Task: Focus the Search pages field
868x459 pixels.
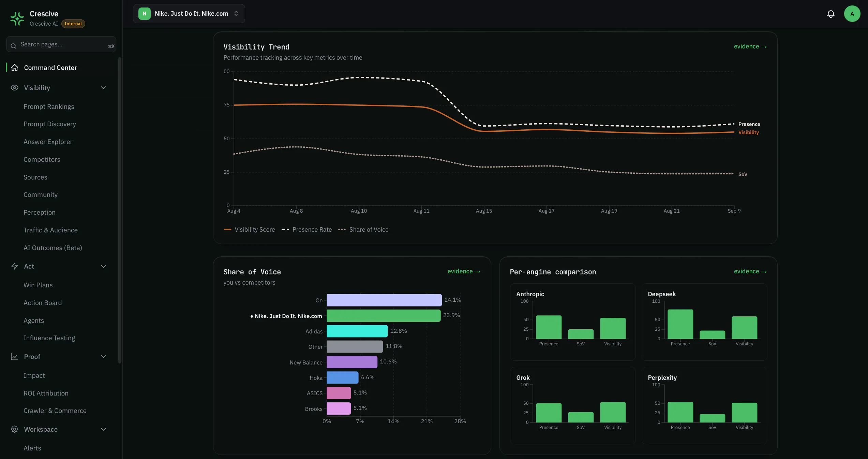Action: (61, 44)
